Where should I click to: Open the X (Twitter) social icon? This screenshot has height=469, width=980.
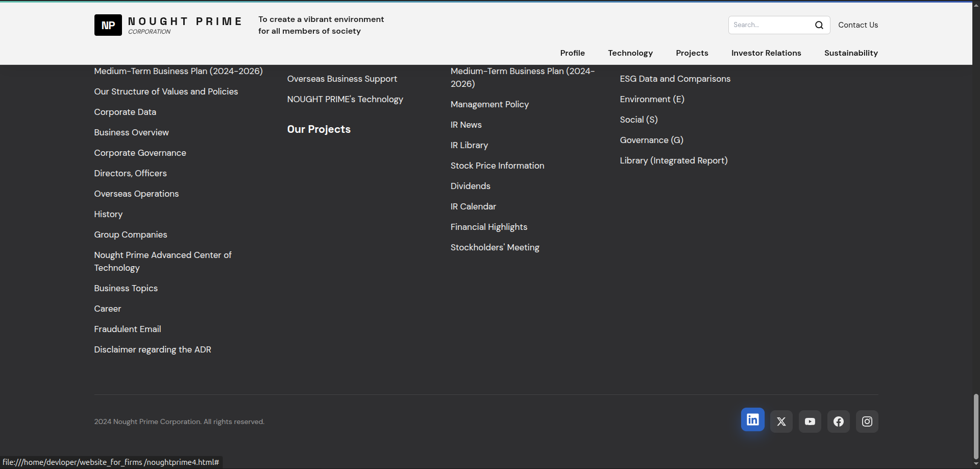click(781, 421)
